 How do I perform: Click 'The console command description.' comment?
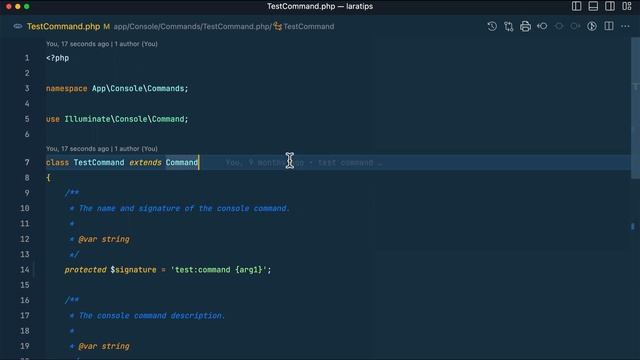pyautogui.click(x=151, y=316)
